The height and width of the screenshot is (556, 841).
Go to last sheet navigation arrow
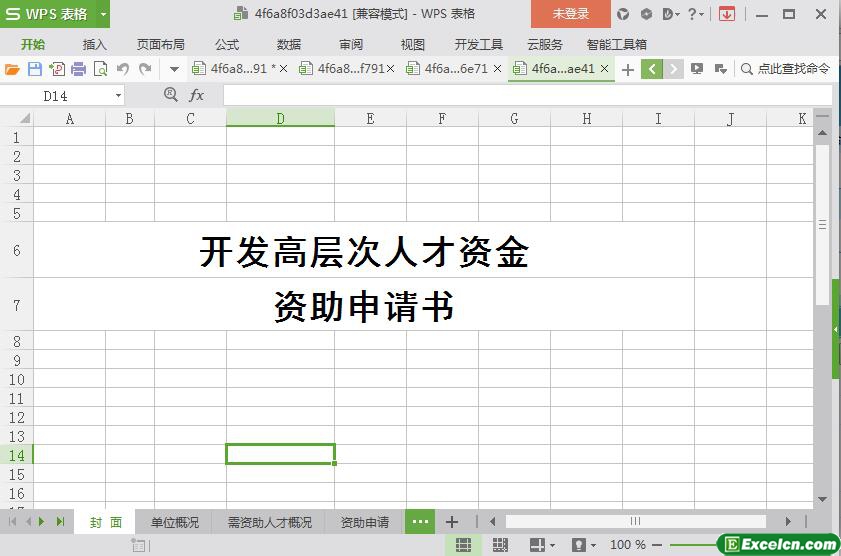[60, 521]
